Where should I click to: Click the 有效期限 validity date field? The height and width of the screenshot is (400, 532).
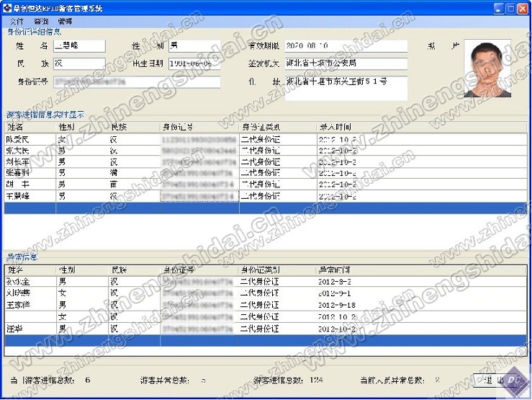coord(345,45)
